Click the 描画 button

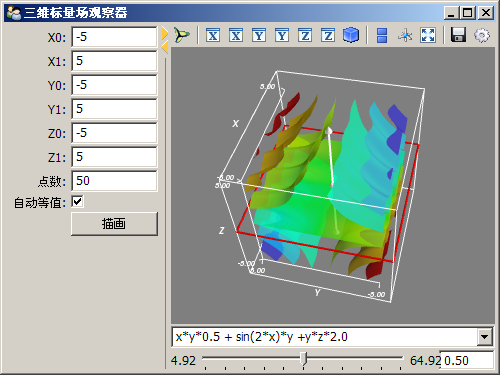pyautogui.click(x=114, y=224)
